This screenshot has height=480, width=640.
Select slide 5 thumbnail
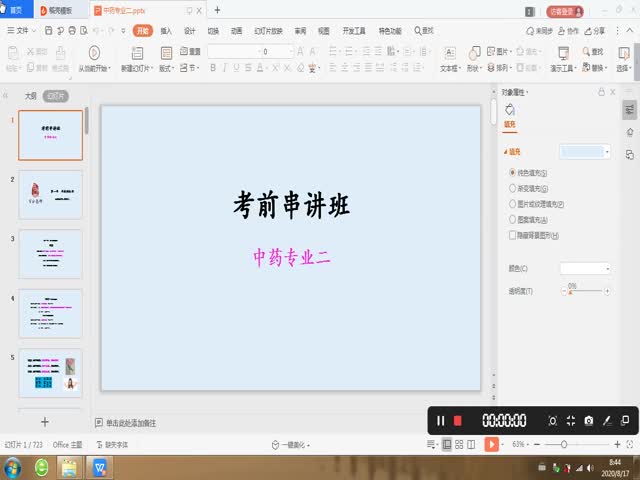coord(50,373)
